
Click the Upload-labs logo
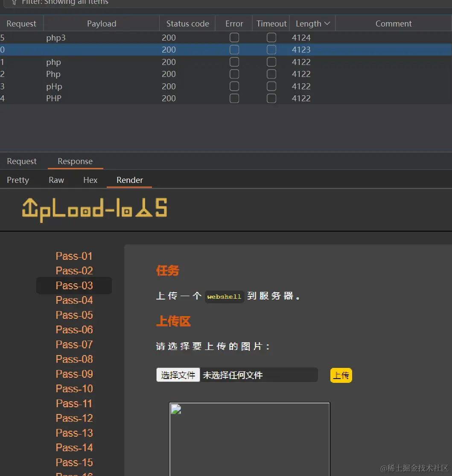tap(94, 210)
